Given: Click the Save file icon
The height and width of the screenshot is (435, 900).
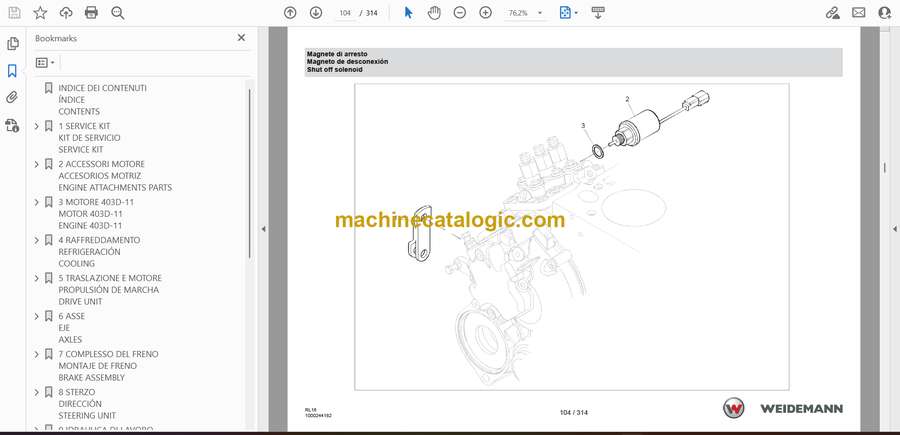Looking at the screenshot, I should tap(14, 13).
